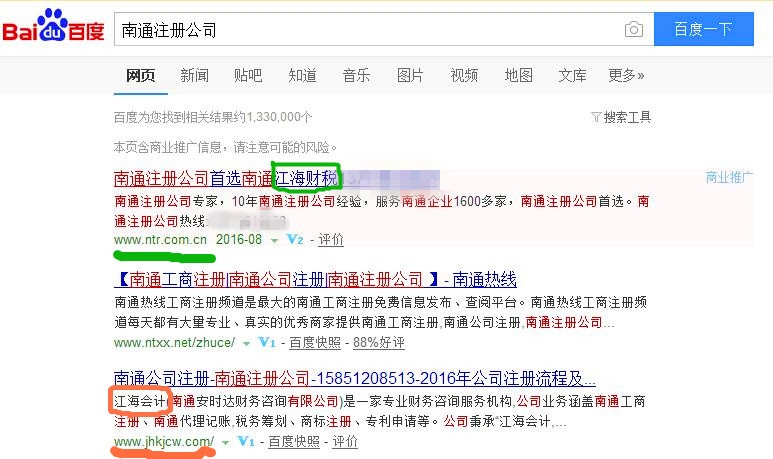
Task: Click the 商业推广 label
Action: tap(729, 177)
